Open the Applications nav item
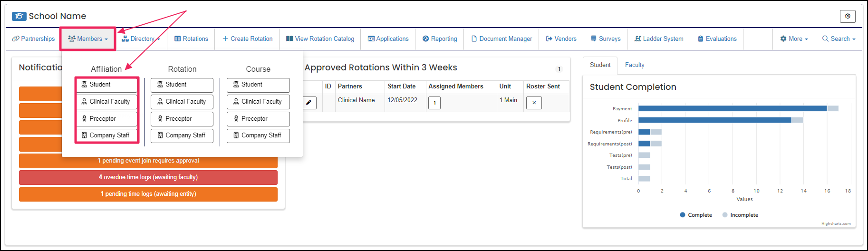 388,39
